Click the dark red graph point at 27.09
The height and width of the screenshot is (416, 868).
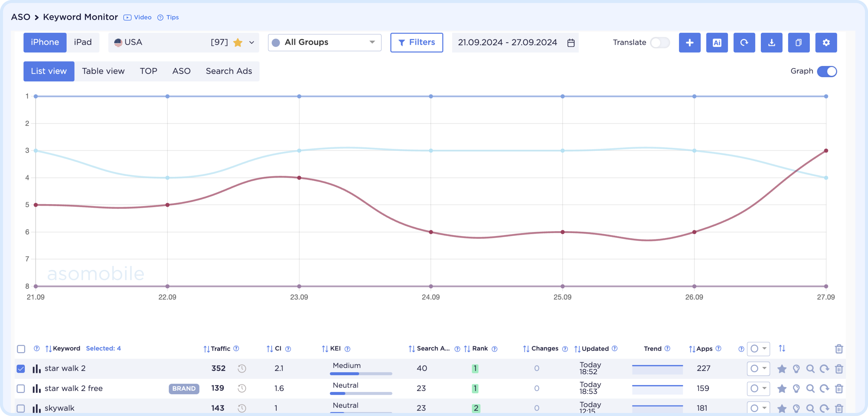point(826,151)
